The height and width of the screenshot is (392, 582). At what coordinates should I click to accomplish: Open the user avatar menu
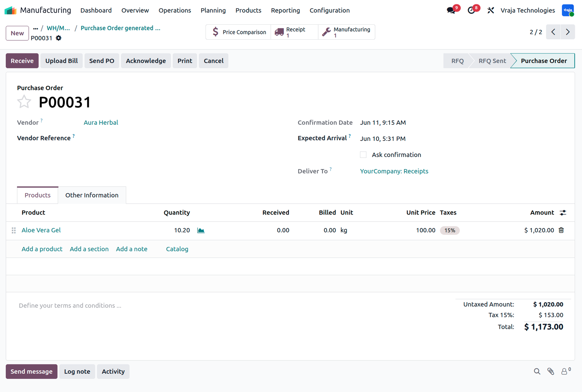(x=568, y=10)
